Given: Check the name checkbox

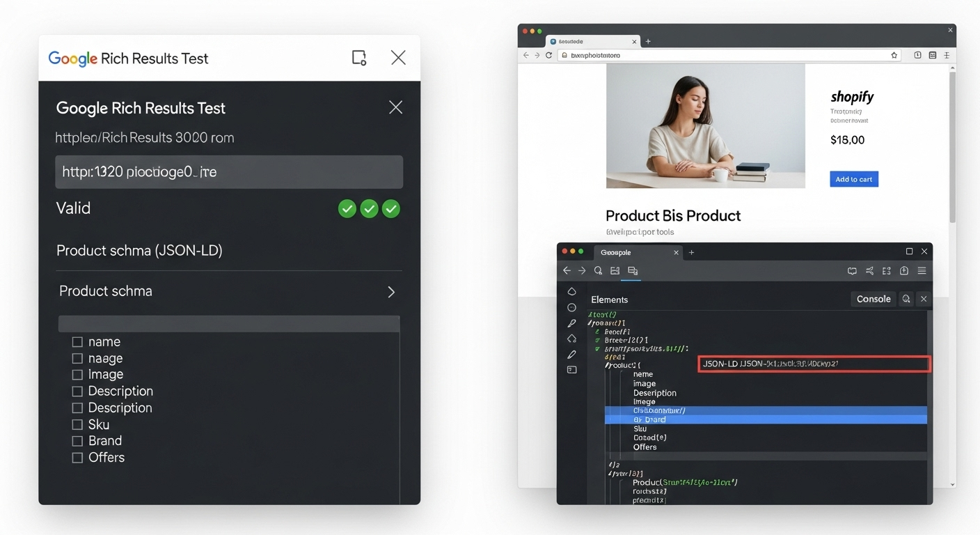Looking at the screenshot, I should point(77,342).
